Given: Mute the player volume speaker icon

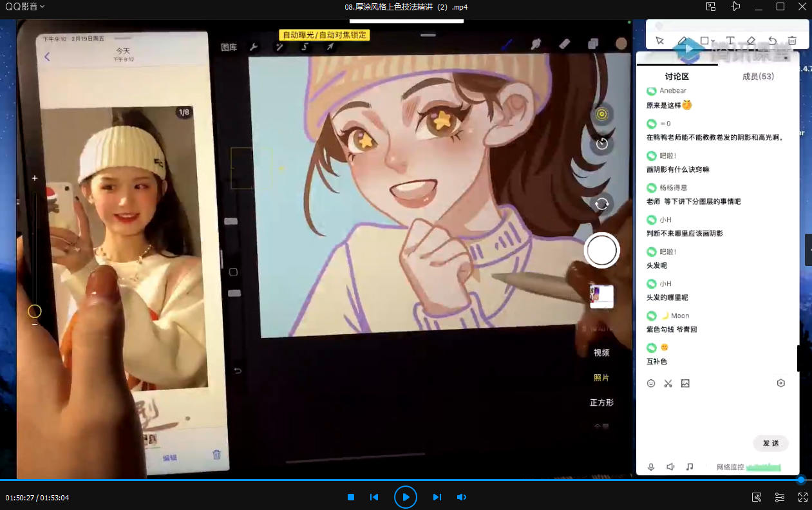Looking at the screenshot, I should [x=461, y=497].
